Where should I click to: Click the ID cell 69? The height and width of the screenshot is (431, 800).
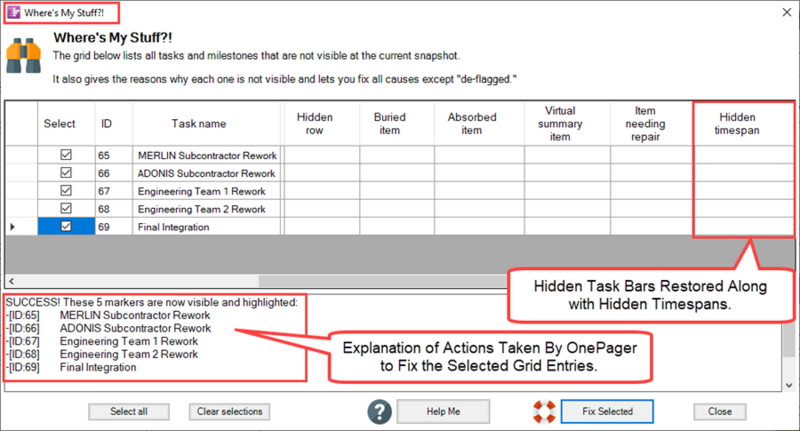click(114, 226)
